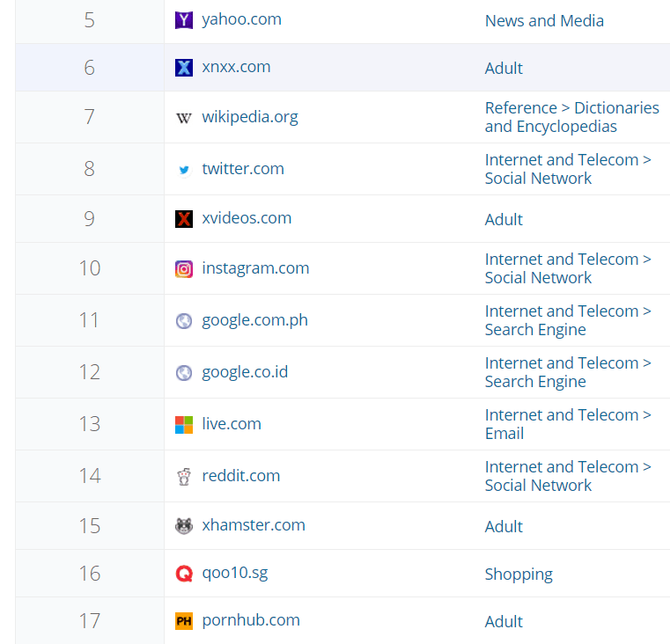Click the Reddit alien favicon
This screenshot has width=670, height=644.
[x=184, y=477]
